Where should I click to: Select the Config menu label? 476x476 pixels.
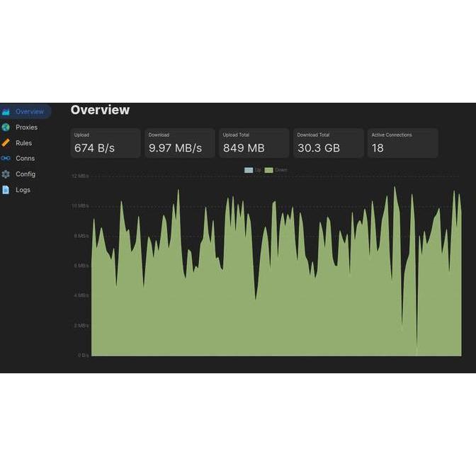[x=25, y=174]
